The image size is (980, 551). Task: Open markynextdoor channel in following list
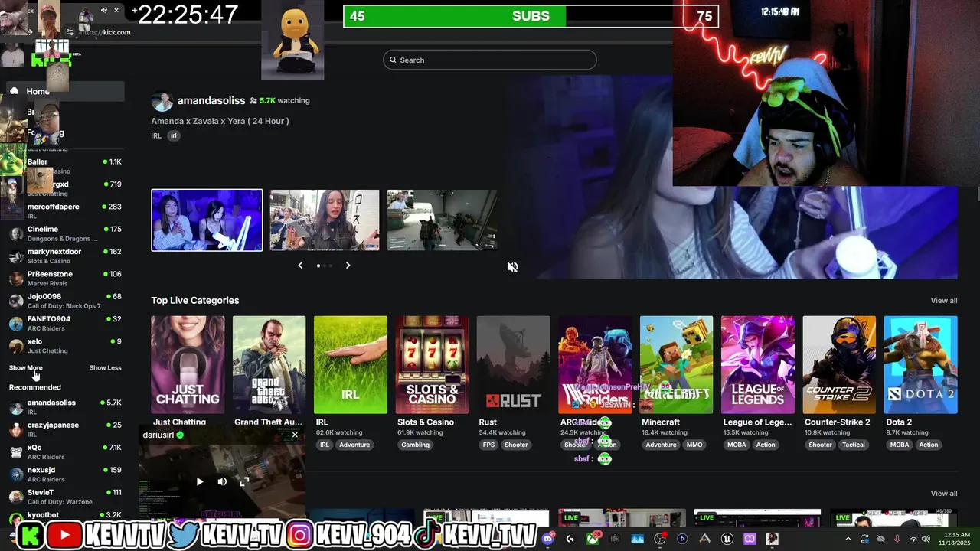65,256
